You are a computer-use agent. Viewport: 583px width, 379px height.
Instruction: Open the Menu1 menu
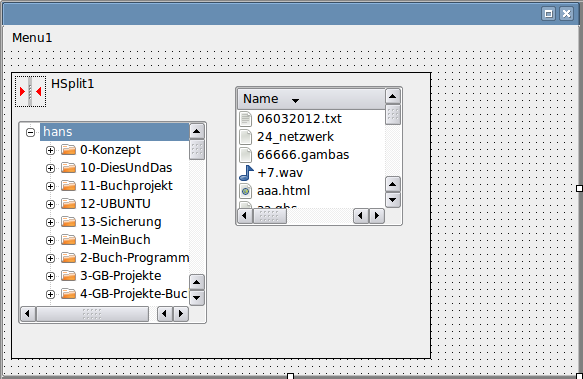[32, 38]
